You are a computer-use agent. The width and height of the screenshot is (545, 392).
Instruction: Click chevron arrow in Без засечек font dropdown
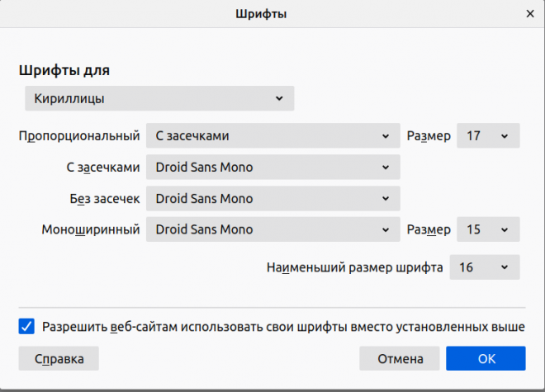[x=386, y=199]
